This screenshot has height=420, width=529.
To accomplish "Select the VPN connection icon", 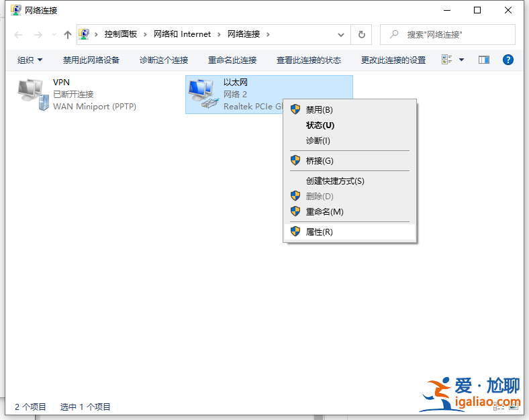I will coord(33,95).
